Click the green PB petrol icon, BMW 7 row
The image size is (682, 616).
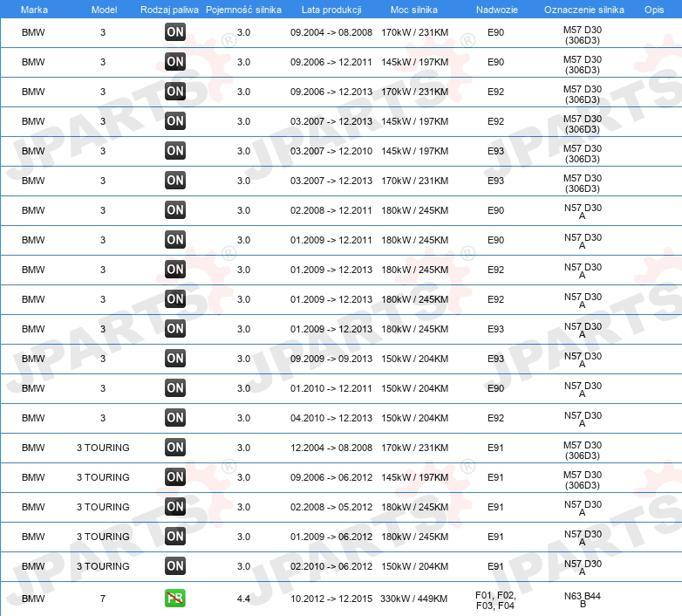pos(175,599)
